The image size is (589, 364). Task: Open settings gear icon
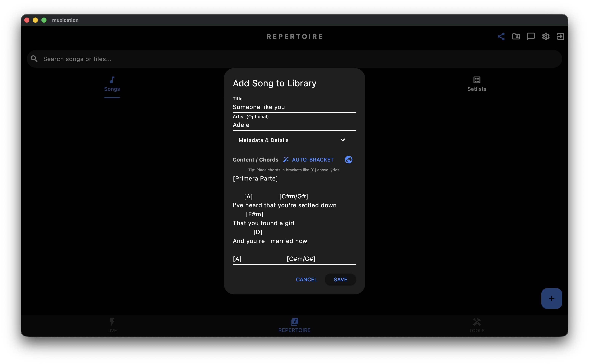546,36
